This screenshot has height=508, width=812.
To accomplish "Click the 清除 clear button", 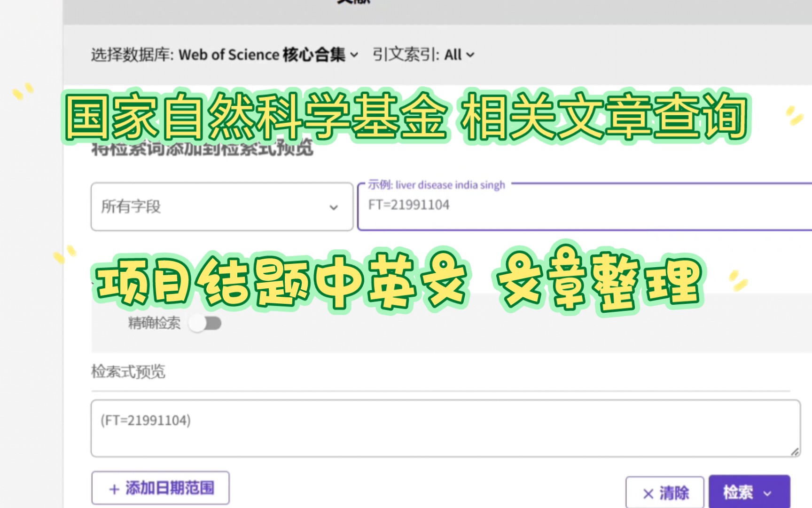I will pos(665,493).
